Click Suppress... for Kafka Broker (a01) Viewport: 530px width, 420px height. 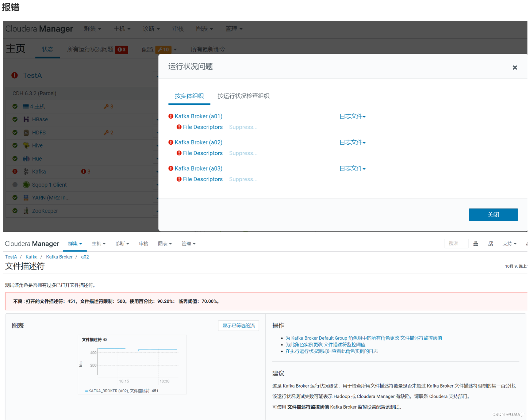(243, 127)
